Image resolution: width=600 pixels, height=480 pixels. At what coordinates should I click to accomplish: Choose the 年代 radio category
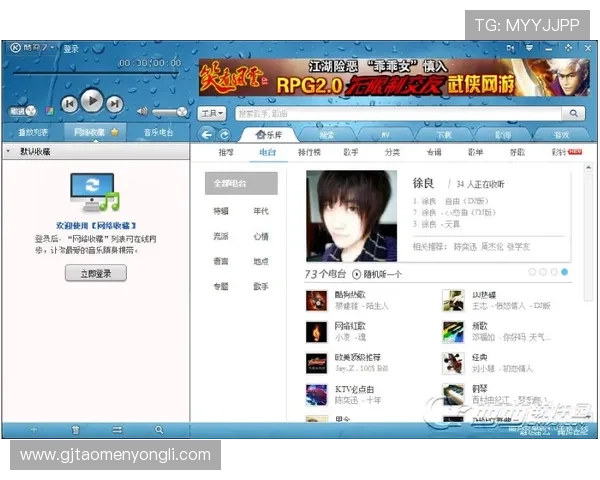[261, 211]
